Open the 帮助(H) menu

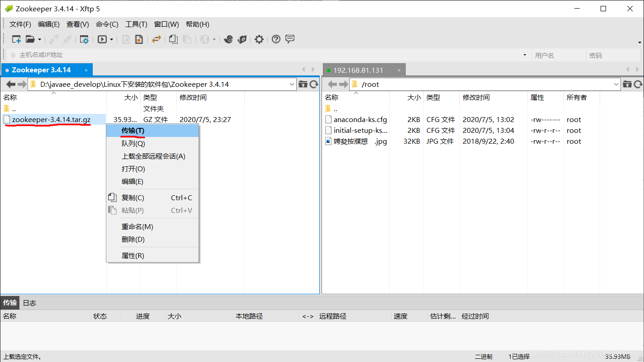click(198, 24)
